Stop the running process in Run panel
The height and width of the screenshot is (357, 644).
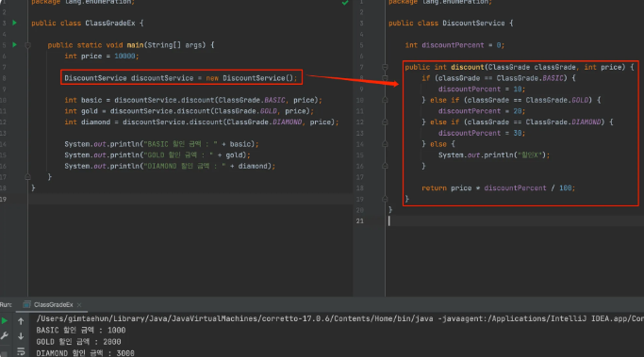[5, 353]
